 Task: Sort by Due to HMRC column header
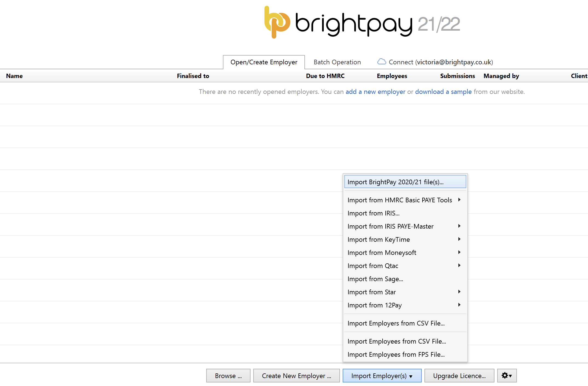[325, 76]
